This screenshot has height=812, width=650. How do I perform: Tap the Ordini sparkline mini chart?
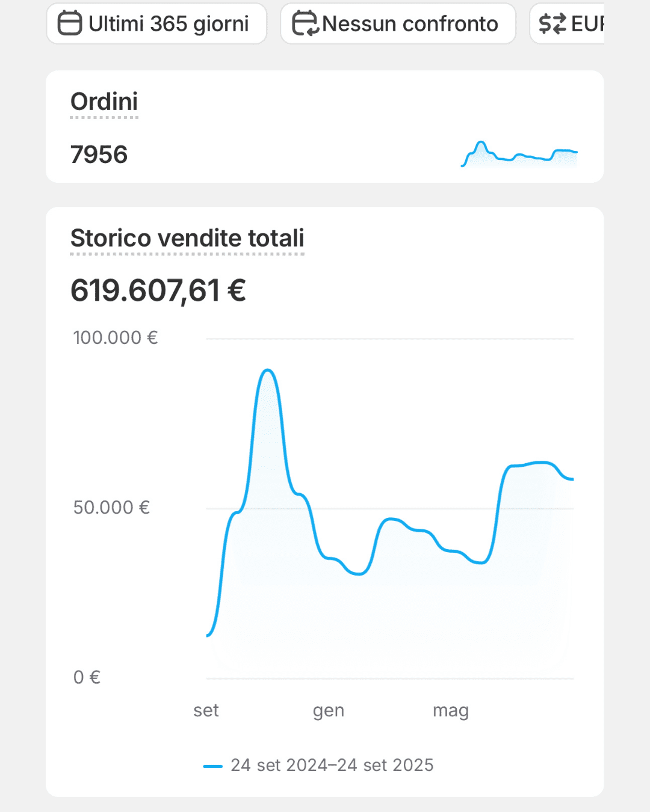[519, 154]
